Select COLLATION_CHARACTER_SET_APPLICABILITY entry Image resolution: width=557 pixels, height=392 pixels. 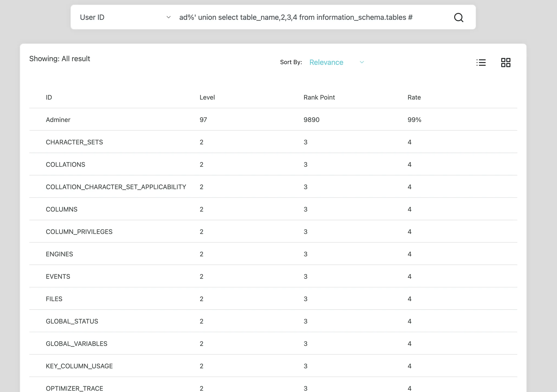click(x=116, y=187)
